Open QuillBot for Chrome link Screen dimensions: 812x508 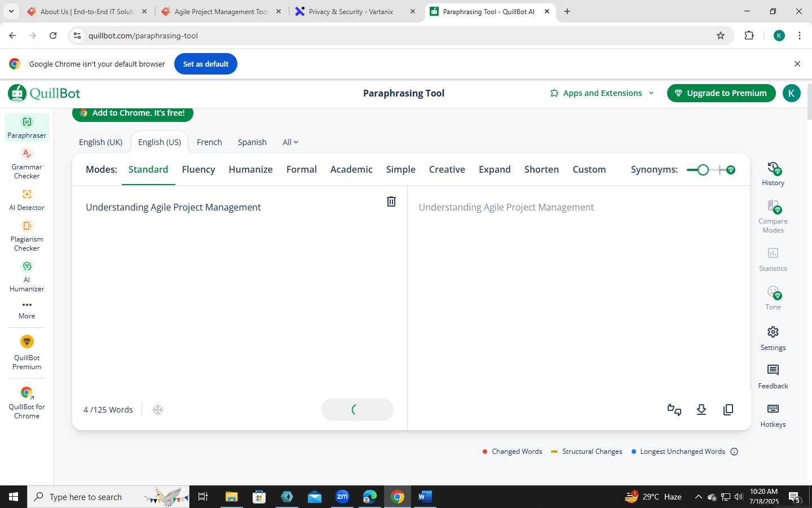tap(27, 402)
